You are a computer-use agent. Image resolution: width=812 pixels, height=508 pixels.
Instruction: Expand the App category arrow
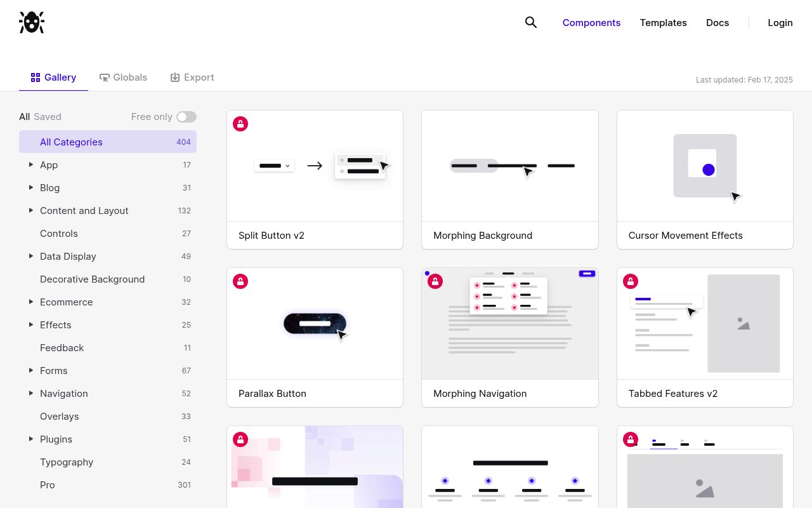pos(30,165)
